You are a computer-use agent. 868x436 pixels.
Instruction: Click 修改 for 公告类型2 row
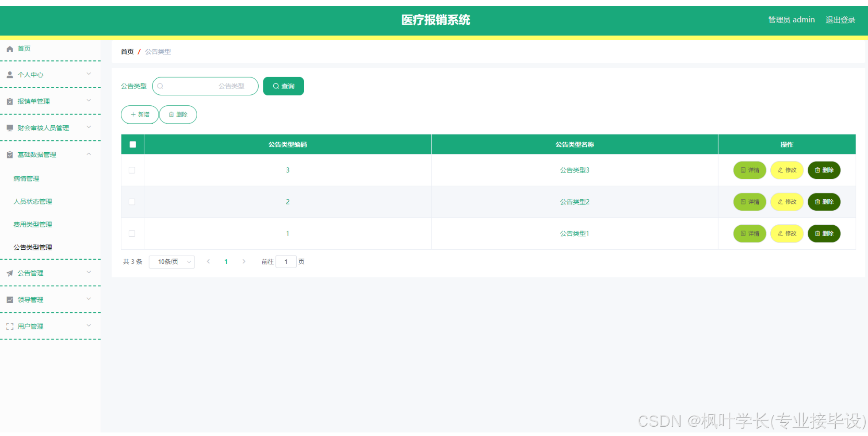pyautogui.click(x=787, y=202)
